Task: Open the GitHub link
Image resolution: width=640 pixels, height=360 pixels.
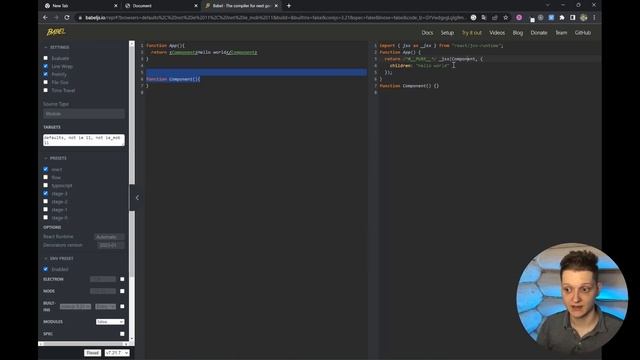Action: point(583,33)
